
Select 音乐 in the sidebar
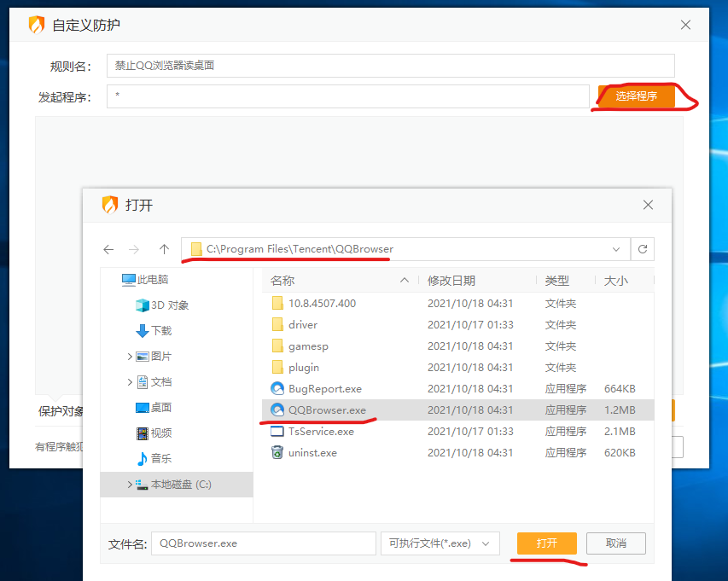click(x=161, y=458)
